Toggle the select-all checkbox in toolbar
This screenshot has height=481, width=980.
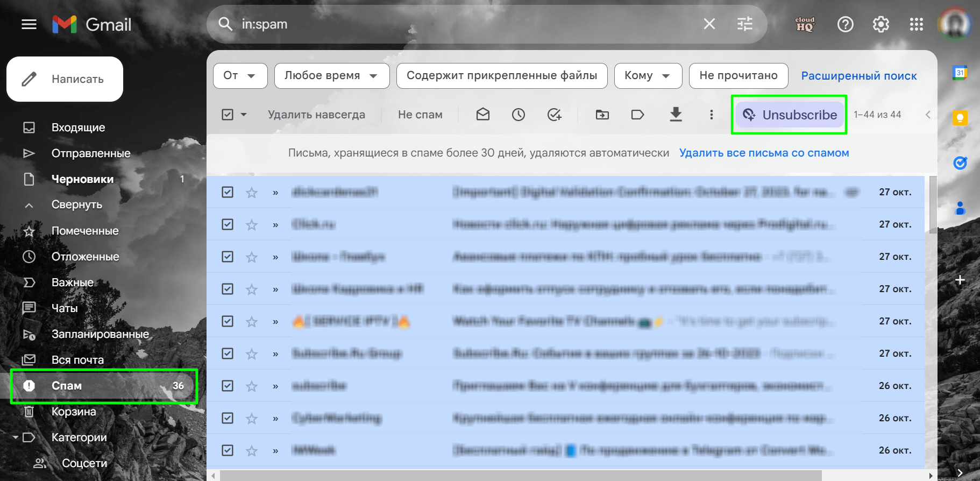point(228,115)
